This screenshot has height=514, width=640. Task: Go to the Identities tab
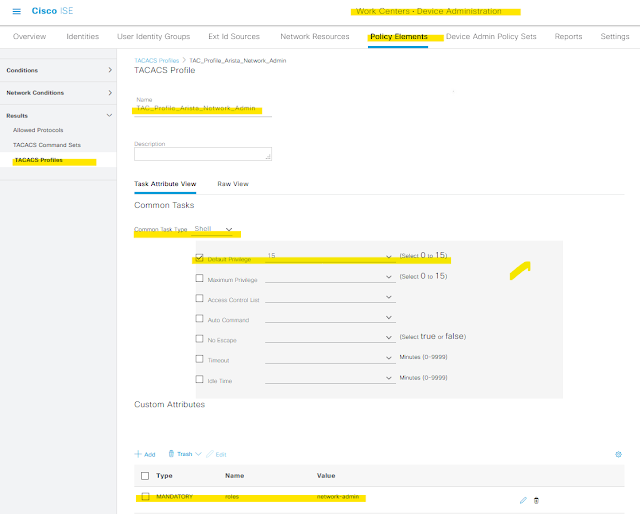[82, 36]
